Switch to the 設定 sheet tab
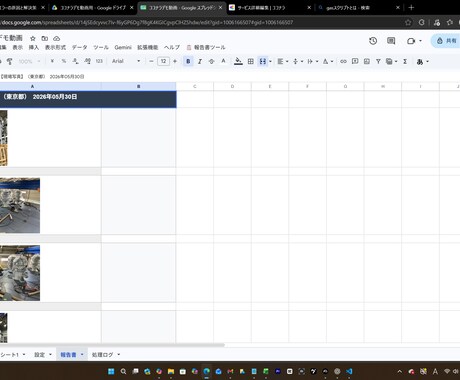This screenshot has width=460, height=380. tap(39, 355)
